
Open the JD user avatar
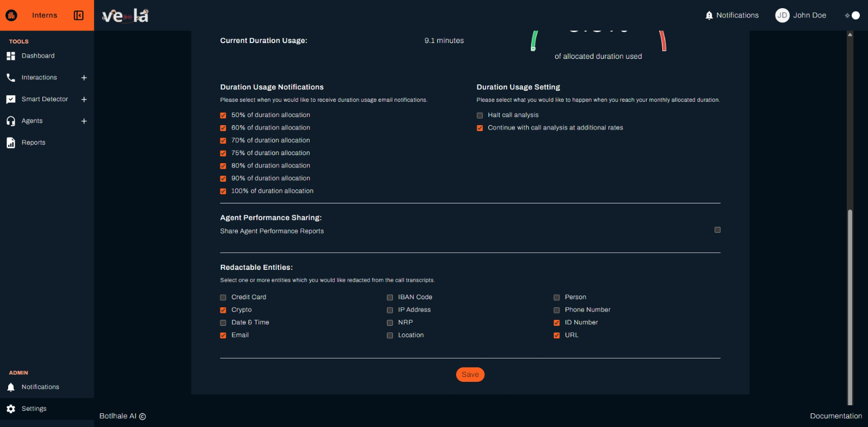pos(782,15)
